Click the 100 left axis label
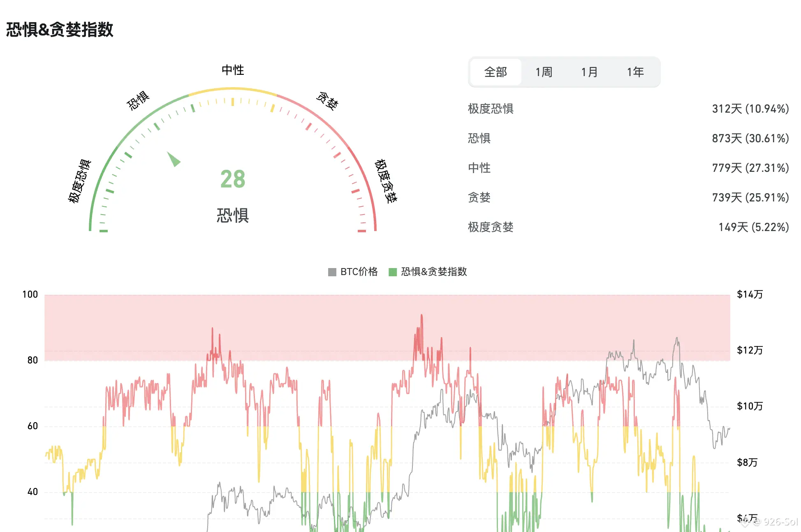 point(30,294)
